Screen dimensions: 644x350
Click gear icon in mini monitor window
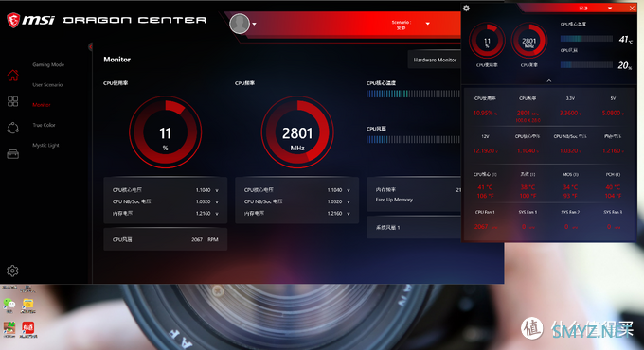(x=466, y=9)
